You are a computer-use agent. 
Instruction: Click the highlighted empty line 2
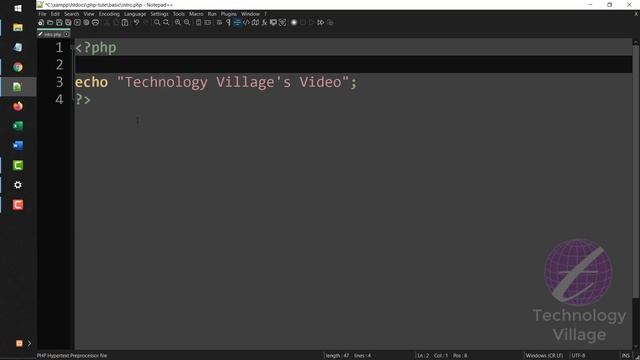point(353,64)
